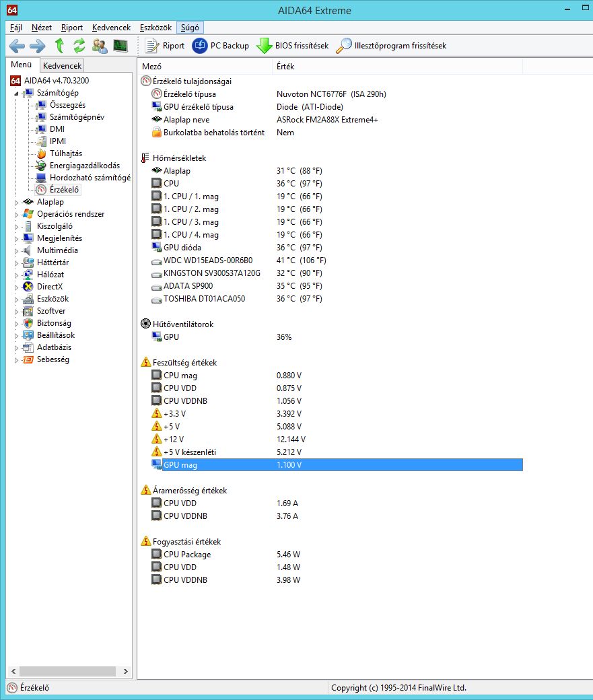The height and width of the screenshot is (700, 593).
Task: Go back with the blue left arrow
Action: [x=17, y=46]
